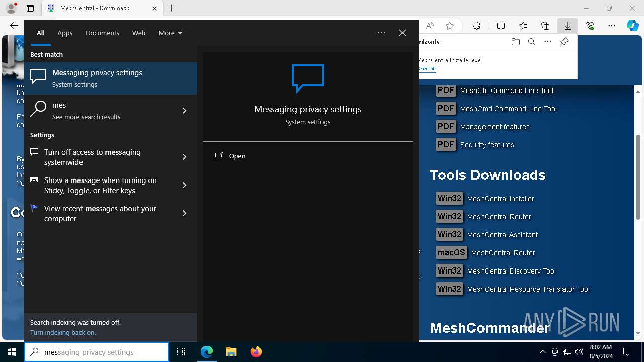The image size is (644, 362).
Task: Click Open file link for MeshCentralInstaller.exe
Action: pyautogui.click(x=427, y=69)
